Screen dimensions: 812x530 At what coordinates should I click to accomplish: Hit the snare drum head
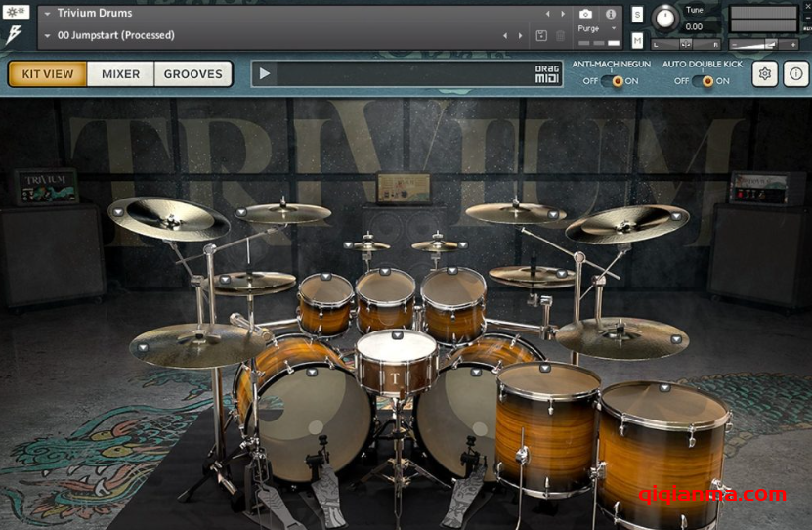pos(396,348)
